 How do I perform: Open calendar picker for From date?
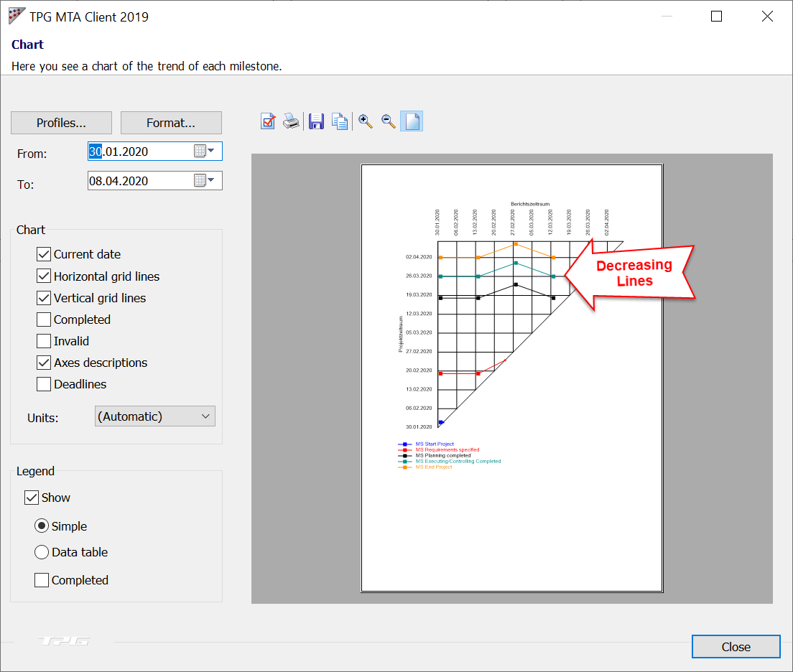pyautogui.click(x=204, y=151)
